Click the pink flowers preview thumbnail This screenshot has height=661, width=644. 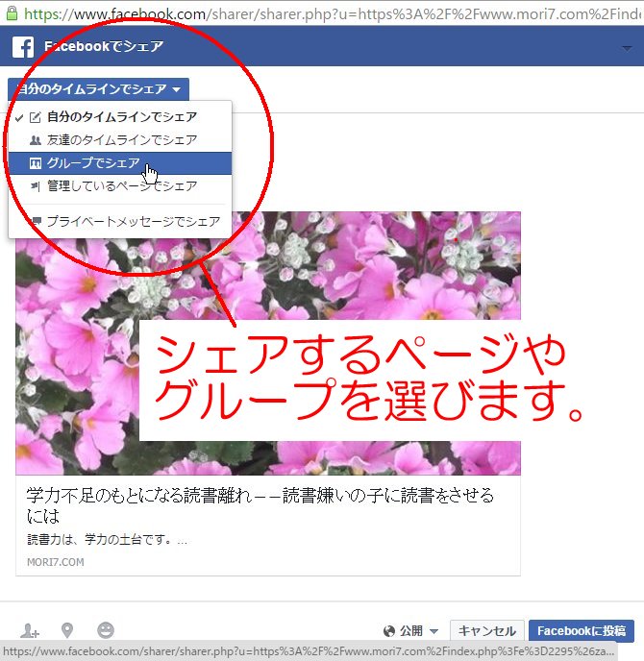point(268,343)
